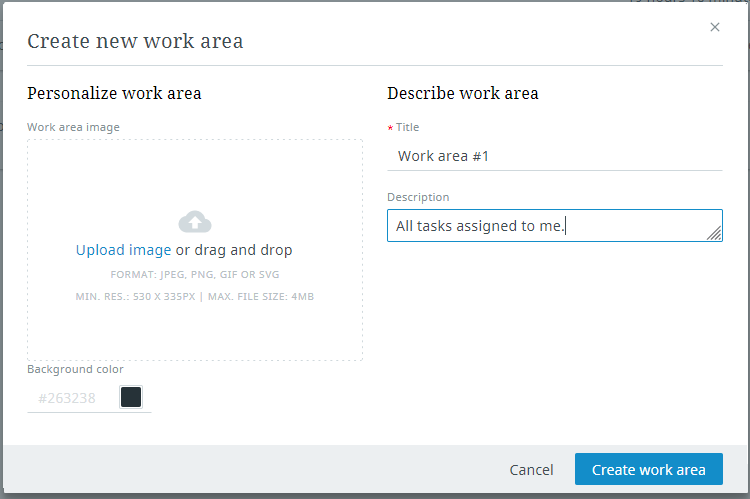
Task: Click the Create work area button
Action: [648, 470]
